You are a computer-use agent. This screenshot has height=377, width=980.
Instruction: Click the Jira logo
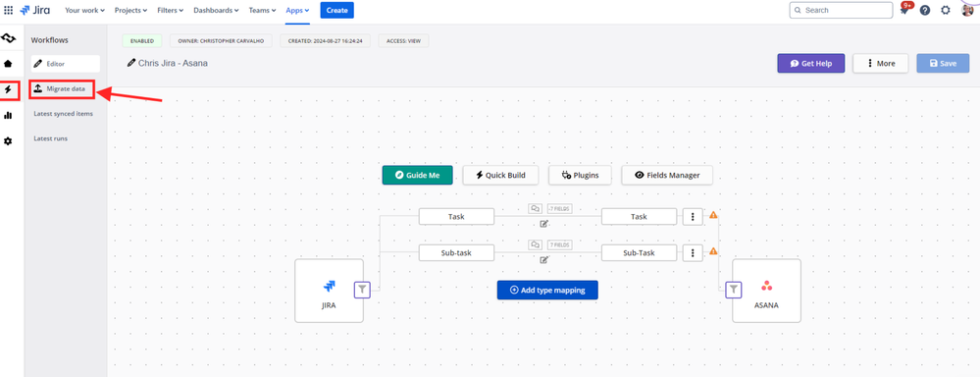[35, 10]
